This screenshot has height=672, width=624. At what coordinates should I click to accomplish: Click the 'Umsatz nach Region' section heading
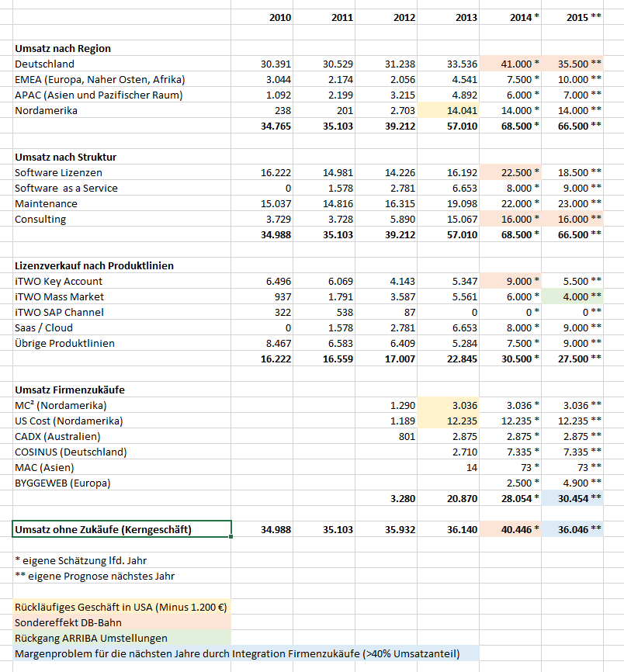coord(63,48)
